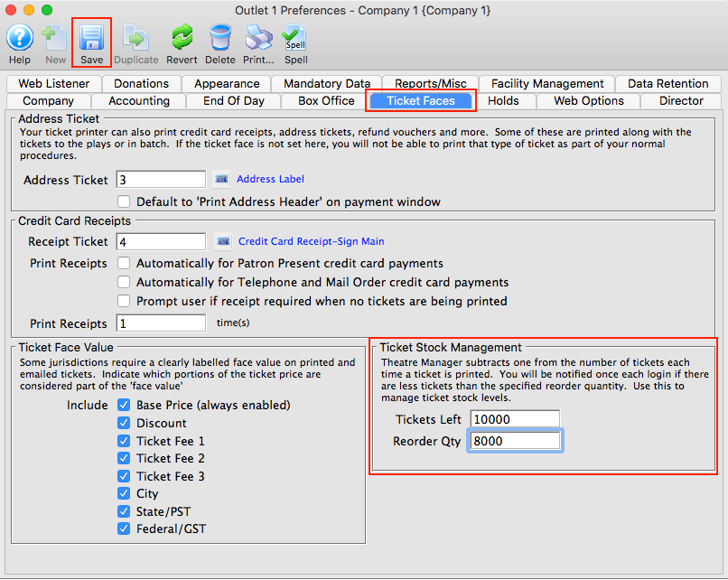Screen dimensions: 728x580
Task: Switch to the Company tab
Action: (48, 101)
